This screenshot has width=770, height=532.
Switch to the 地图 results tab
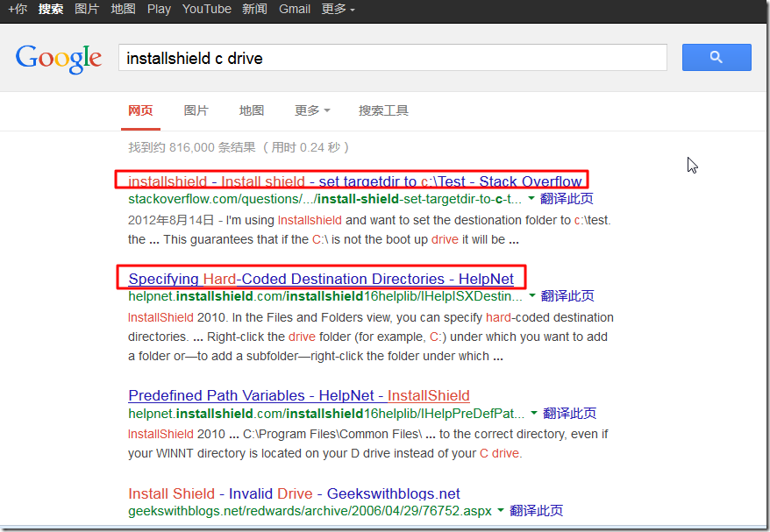click(x=252, y=110)
